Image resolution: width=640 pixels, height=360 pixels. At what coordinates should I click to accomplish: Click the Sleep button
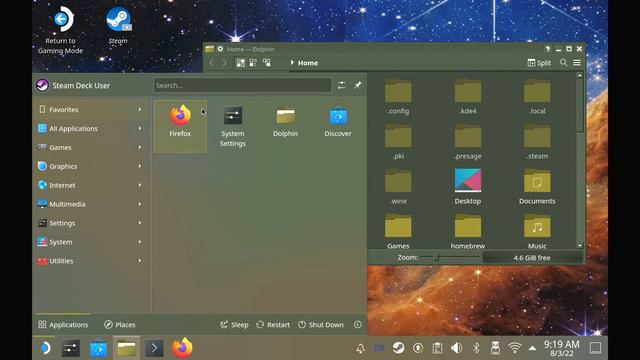tap(234, 324)
